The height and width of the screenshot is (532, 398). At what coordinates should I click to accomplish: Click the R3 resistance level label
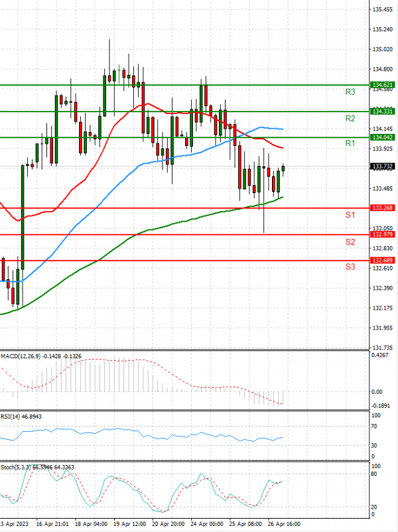[350, 92]
